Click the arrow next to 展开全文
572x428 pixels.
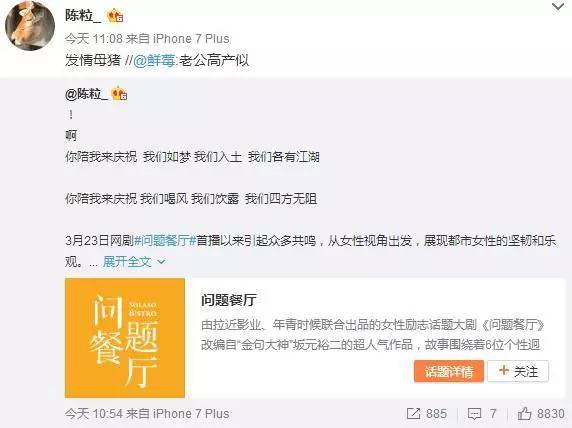coord(161,262)
